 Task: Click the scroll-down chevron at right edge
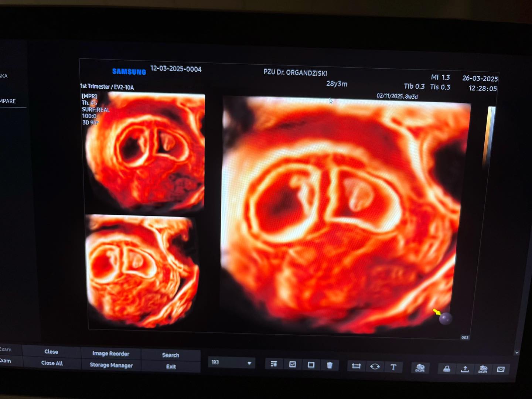coord(516,352)
